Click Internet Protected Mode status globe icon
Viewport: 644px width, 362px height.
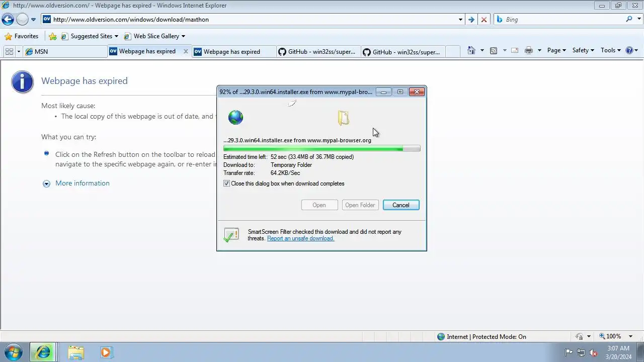pyautogui.click(x=441, y=337)
